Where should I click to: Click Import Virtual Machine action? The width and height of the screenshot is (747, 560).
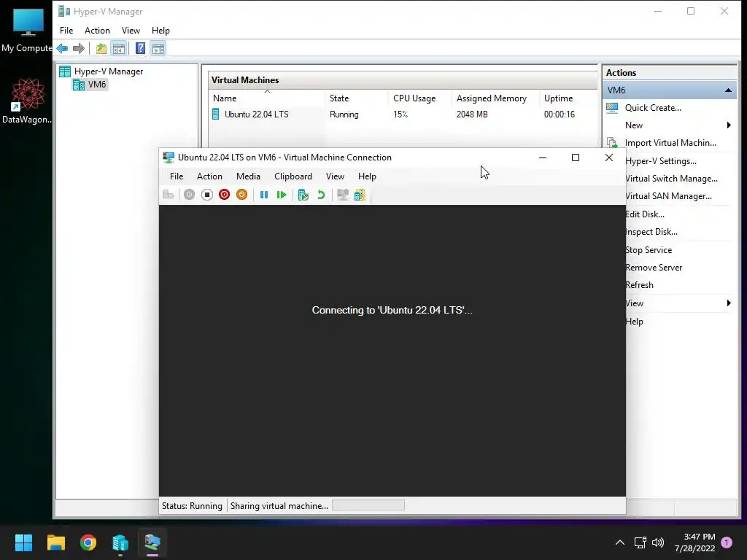pyautogui.click(x=670, y=143)
